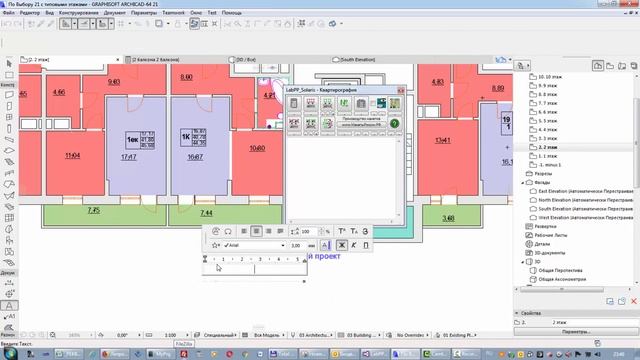Screen dimensions: 640x360
Task: Open No Overrides dropdown in status bar
Action: 408,335
